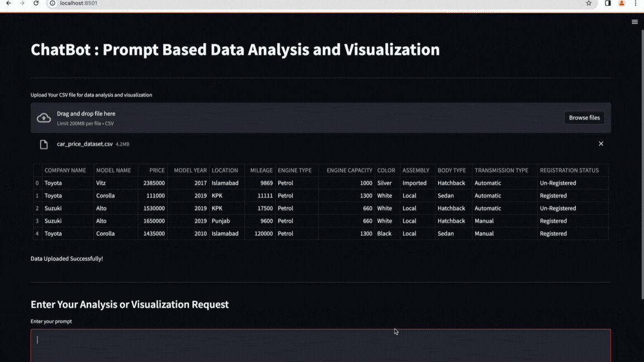This screenshot has width=644, height=362.
Task: Click the Vitz cell in row 0
Action: pyautogui.click(x=102, y=183)
